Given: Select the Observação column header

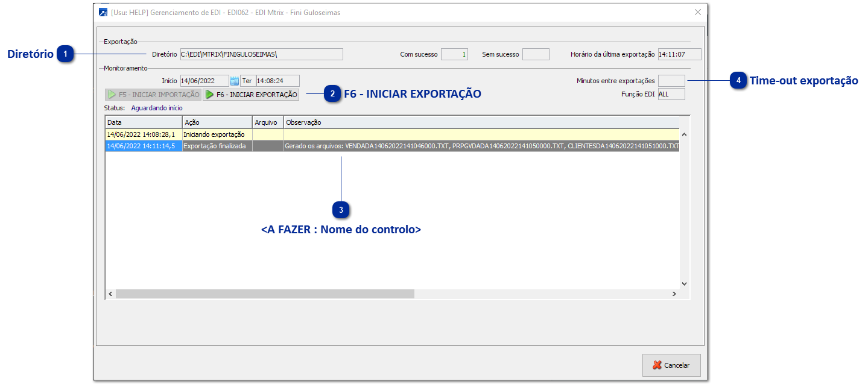Looking at the screenshot, I should [x=362, y=122].
